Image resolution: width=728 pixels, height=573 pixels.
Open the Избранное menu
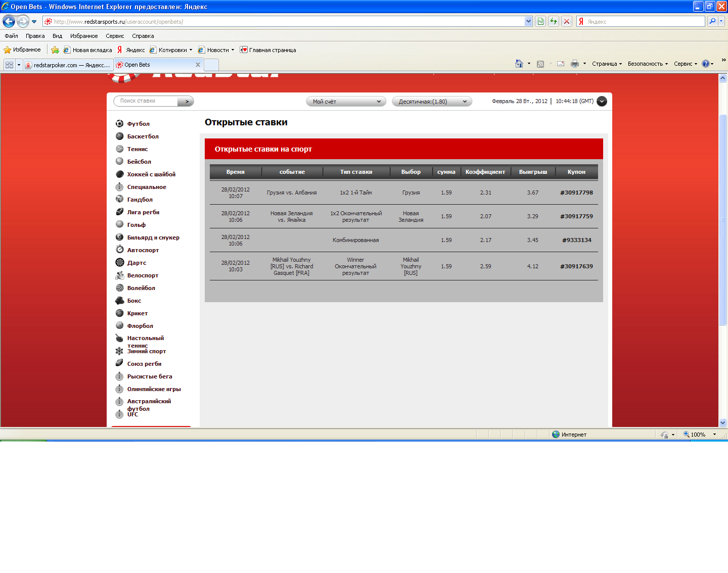point(83,36)
